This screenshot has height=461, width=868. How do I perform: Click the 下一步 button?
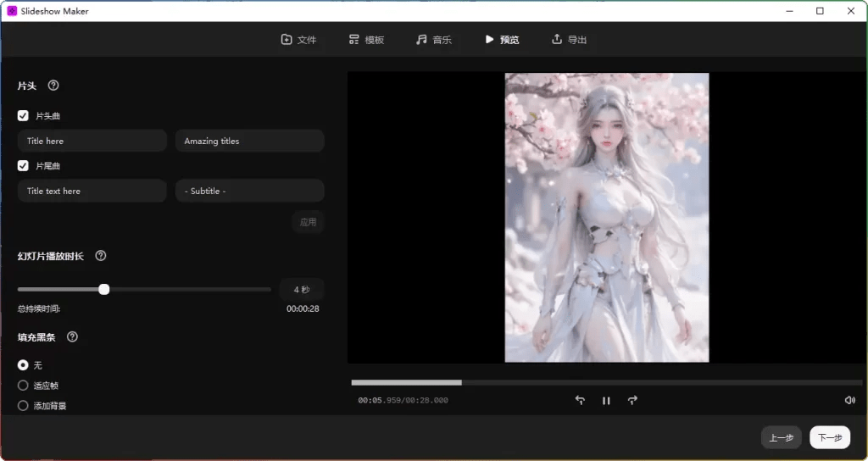(x=830, y=437)
